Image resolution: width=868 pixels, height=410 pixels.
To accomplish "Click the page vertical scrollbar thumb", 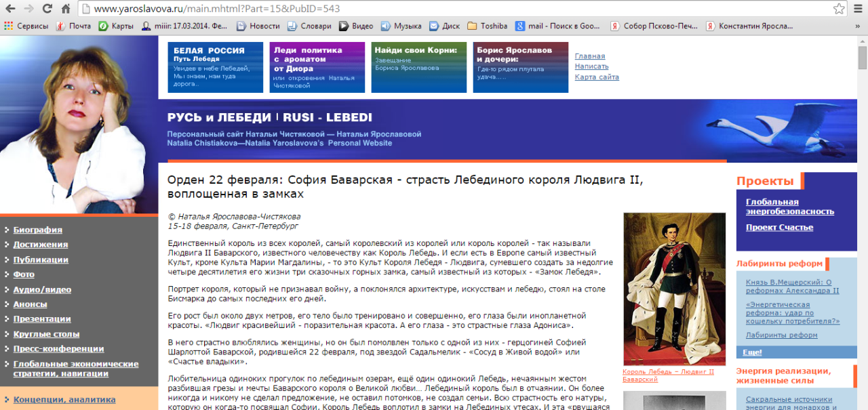I will click(862, 58).
